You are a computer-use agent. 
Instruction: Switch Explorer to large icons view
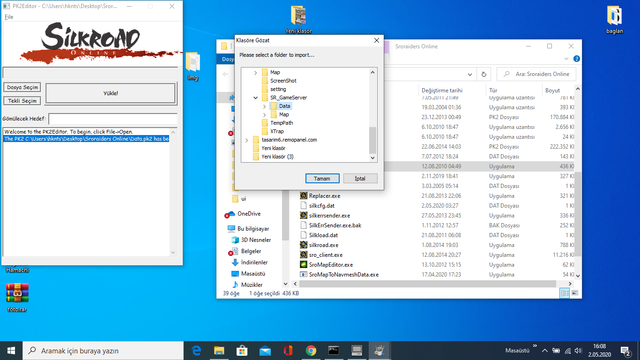[x=575, y=293]
